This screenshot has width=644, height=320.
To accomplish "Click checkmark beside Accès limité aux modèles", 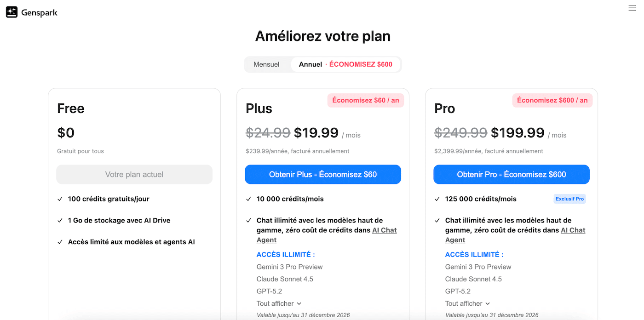I will click(60, 242).
